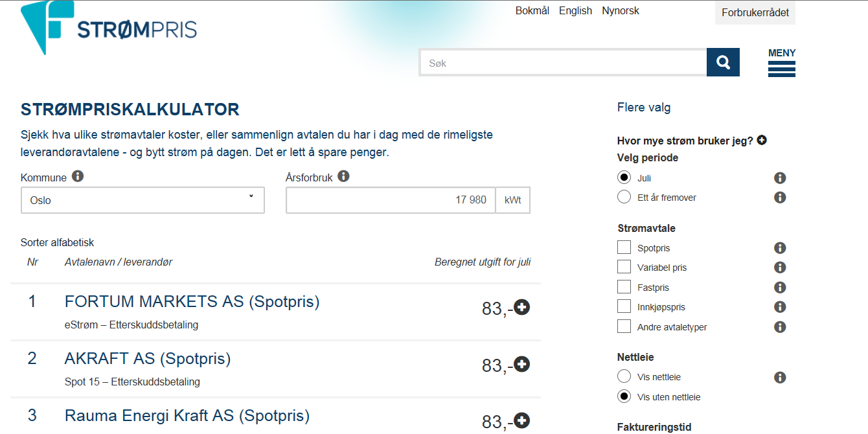Click the Strømpris logo
Image resolution: width=868 pixels, height=434 pixels.
click(x=109, y=27)
